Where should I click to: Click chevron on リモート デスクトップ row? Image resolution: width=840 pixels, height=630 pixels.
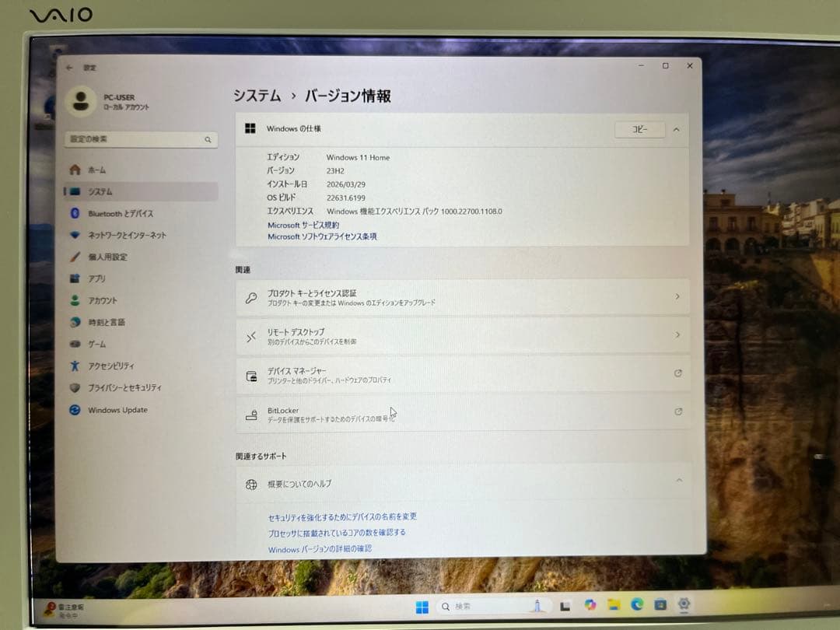677,334
